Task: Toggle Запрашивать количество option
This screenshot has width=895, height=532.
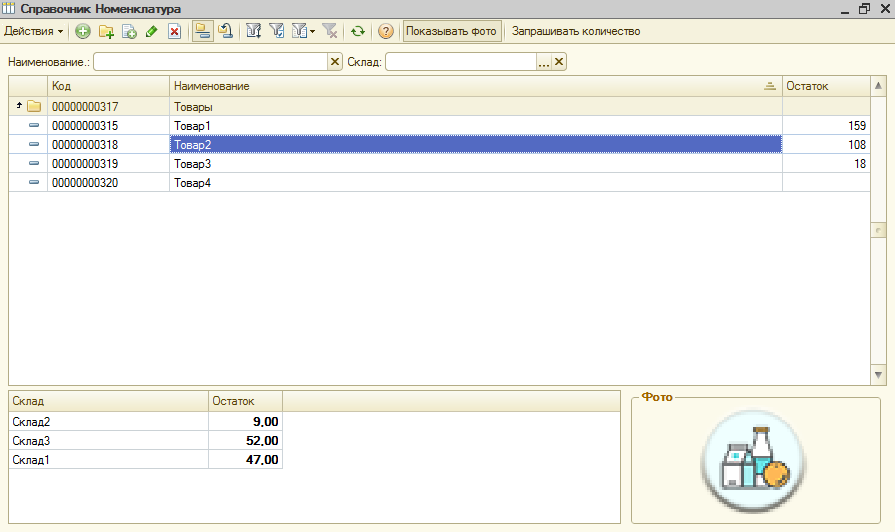Action: coord(576,31)
